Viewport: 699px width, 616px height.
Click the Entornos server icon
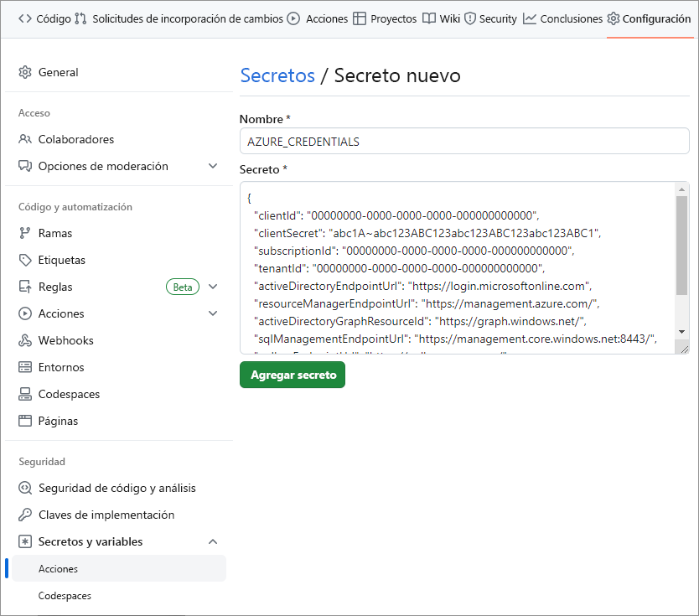click(25, 368)
